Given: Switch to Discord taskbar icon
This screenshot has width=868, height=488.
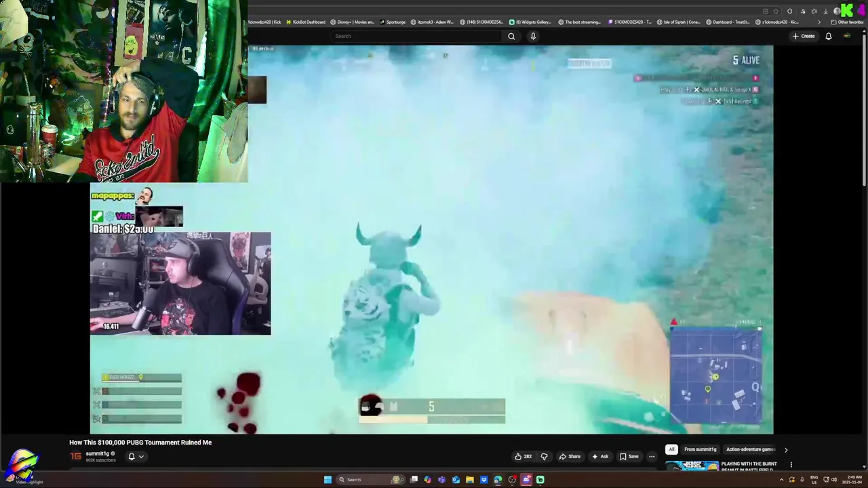Looking at the screenshot, I should click(x=526, y=480).
